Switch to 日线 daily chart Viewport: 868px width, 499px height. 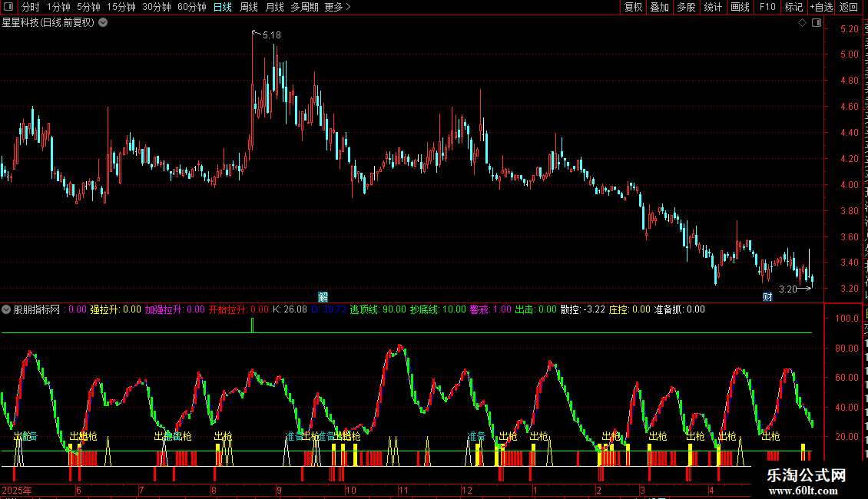click(x=223, y=7)
